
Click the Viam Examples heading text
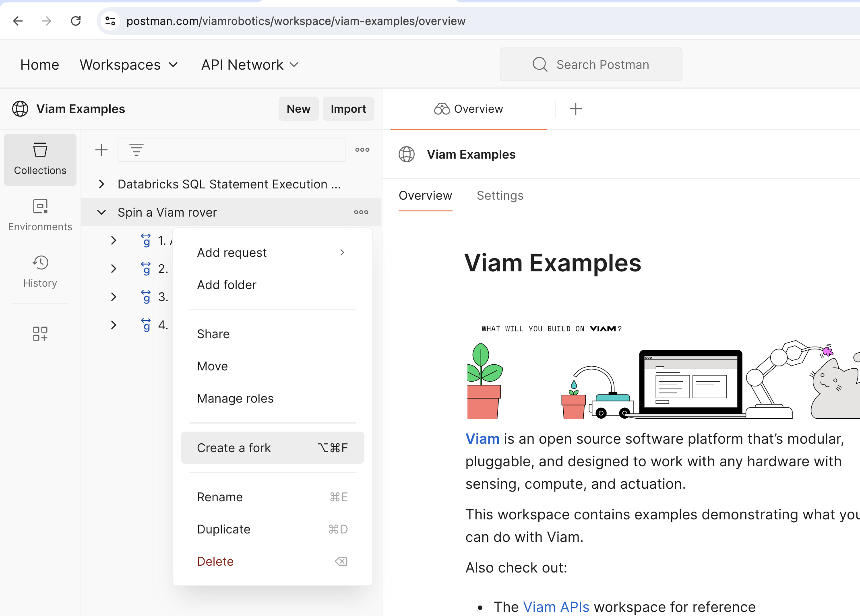(x=553, y=263)
